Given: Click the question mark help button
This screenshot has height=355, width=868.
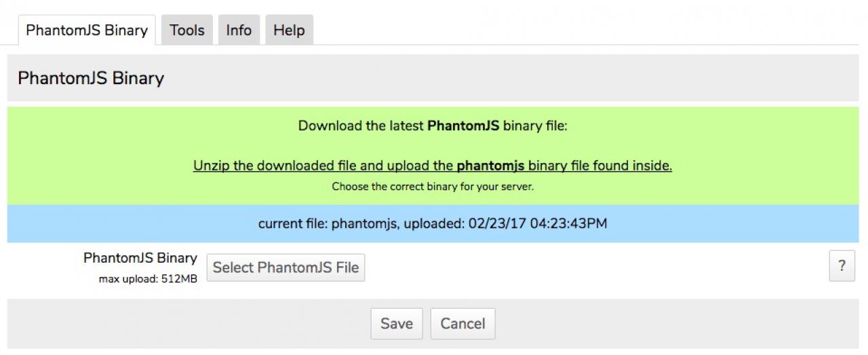Looking at the screenshot, I should (842, 266).
